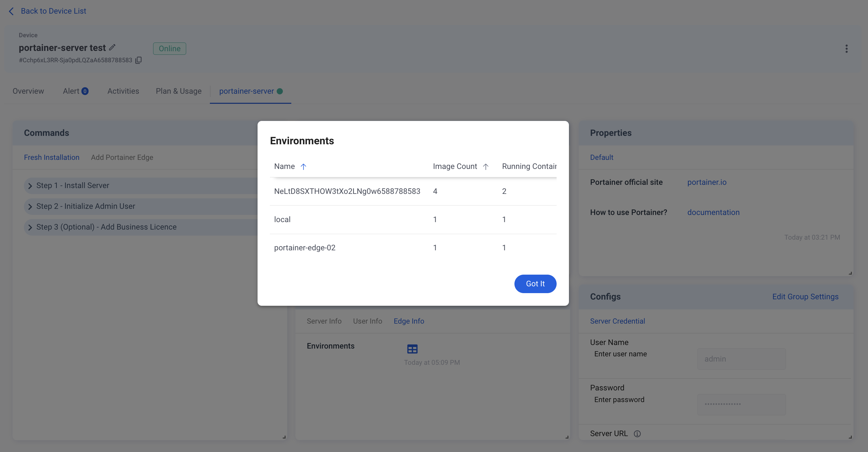868x452 pixels.
Task: Click Properties panel resize handle
Action: point(850,273)
